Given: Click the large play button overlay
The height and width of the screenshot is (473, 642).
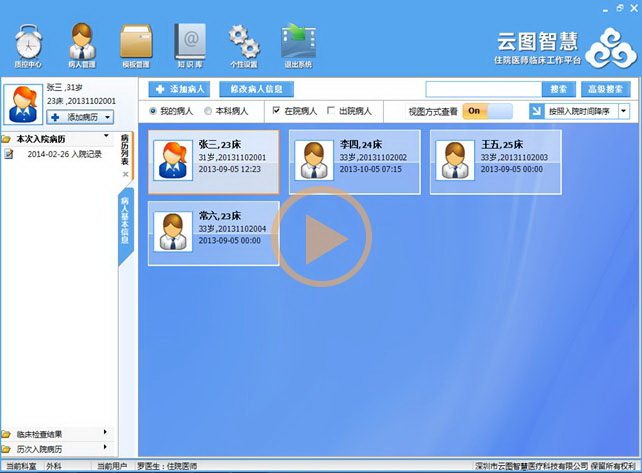Looking at the screenshot, I should click(322, 237).
